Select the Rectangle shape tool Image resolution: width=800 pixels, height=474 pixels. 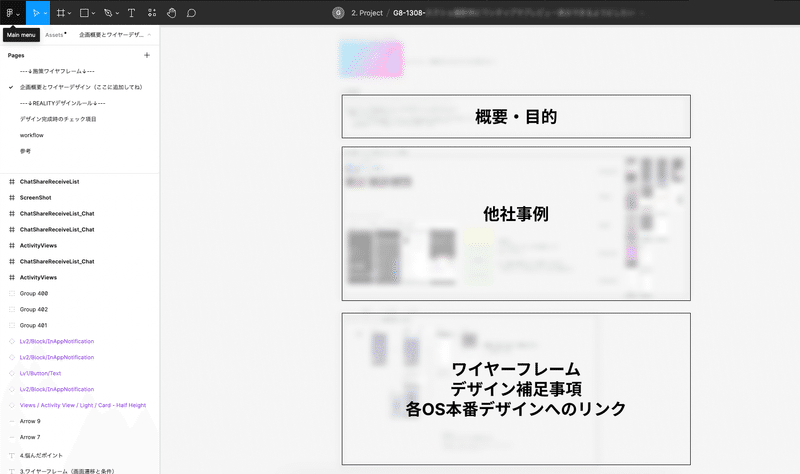85,13
